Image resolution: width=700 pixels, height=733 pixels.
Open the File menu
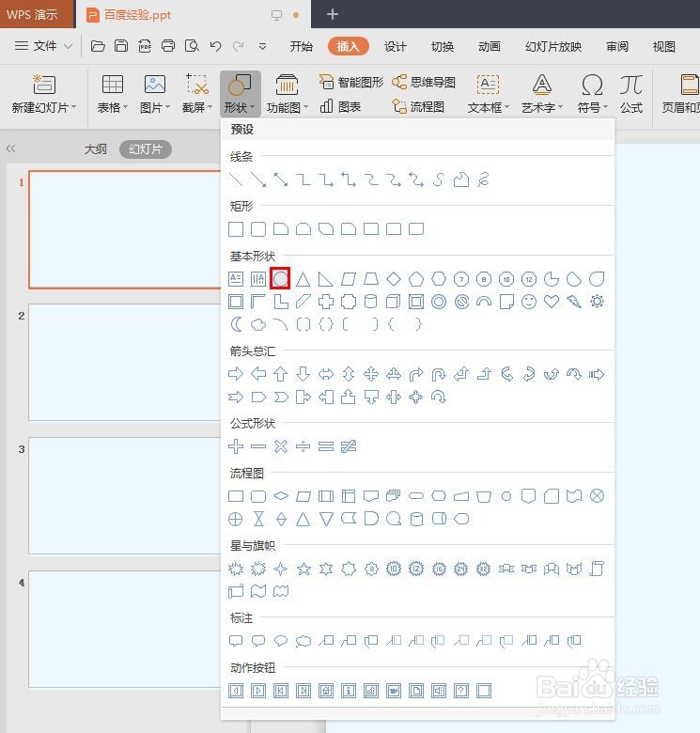[43, 46]
